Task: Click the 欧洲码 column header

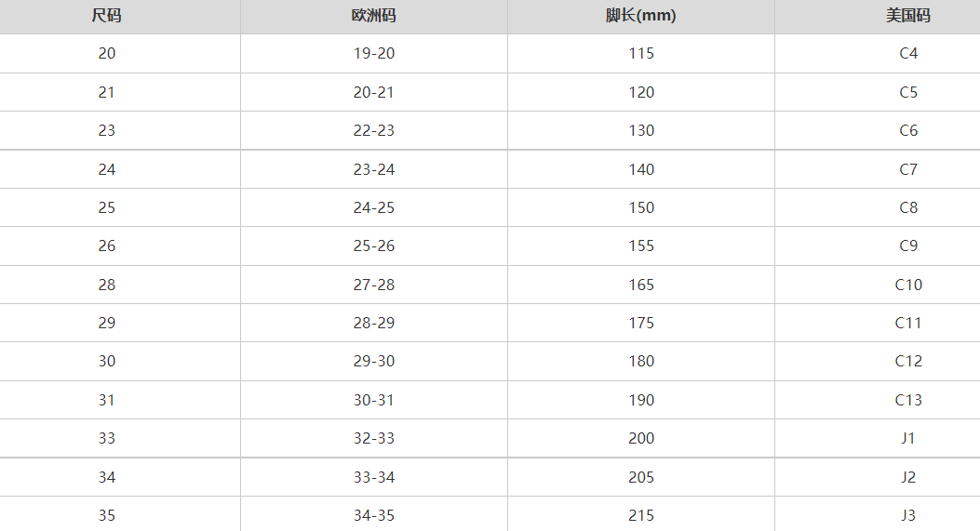Action: pos(374,16)
